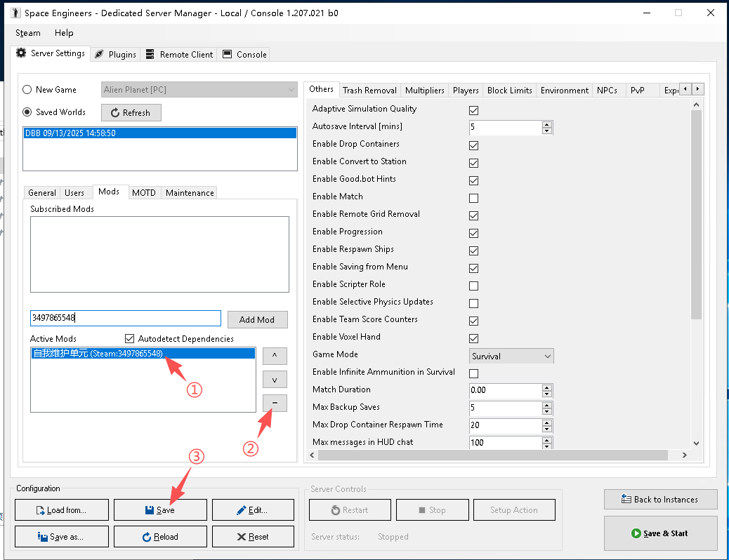Screen dimensions: 729x560
Task: Switch to the Plugins tab
Action: [116, 55]
